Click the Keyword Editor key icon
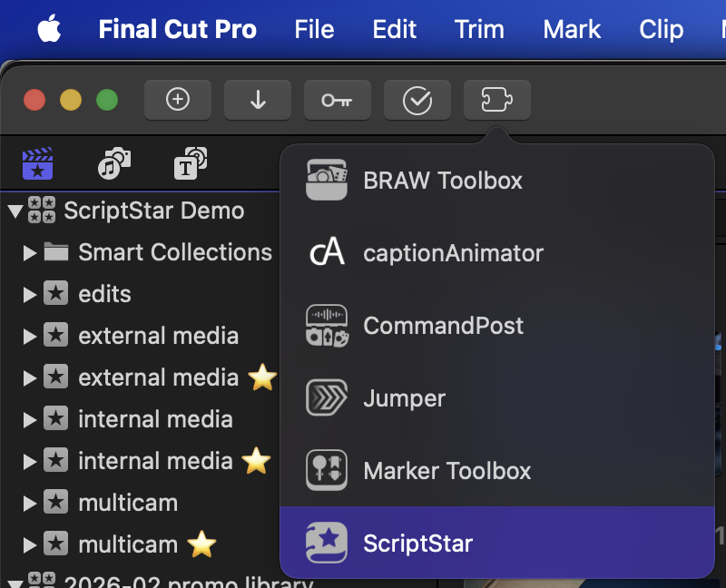This screenshot has width=726, height=588. click(337, 100)
